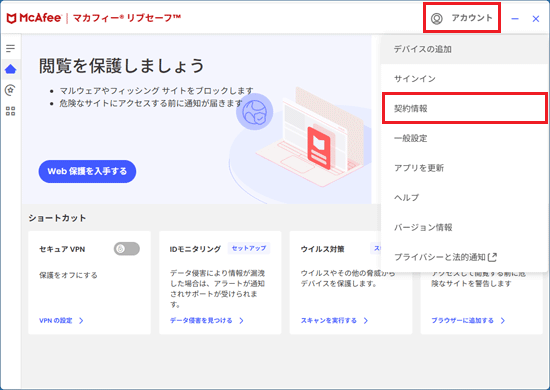Click the account avatar icon

tap(437, 18)
